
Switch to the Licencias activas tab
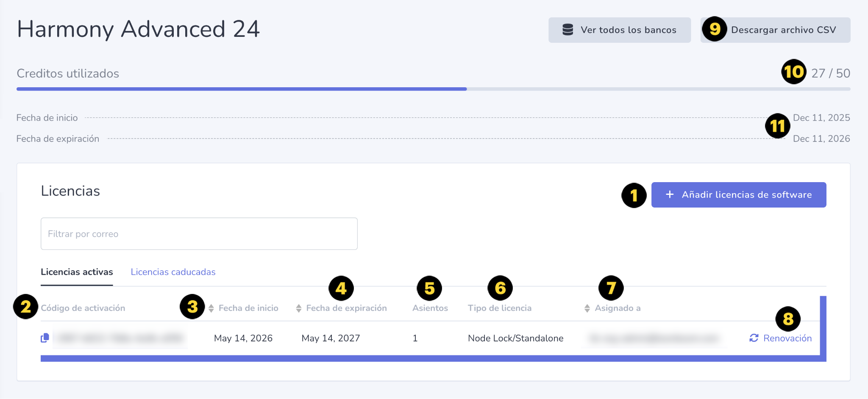77,272
